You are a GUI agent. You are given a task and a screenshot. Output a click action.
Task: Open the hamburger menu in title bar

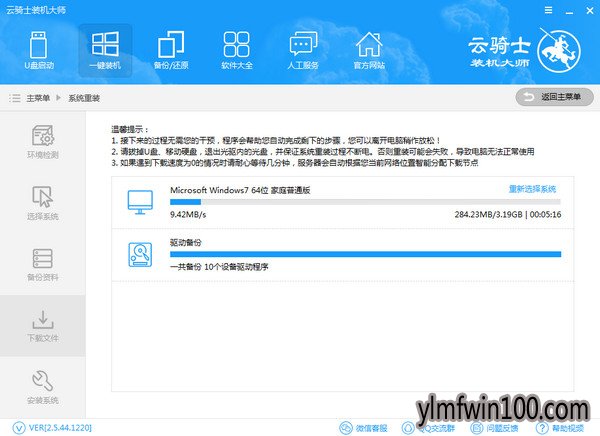pyautogui.click(x=548, y=10)
